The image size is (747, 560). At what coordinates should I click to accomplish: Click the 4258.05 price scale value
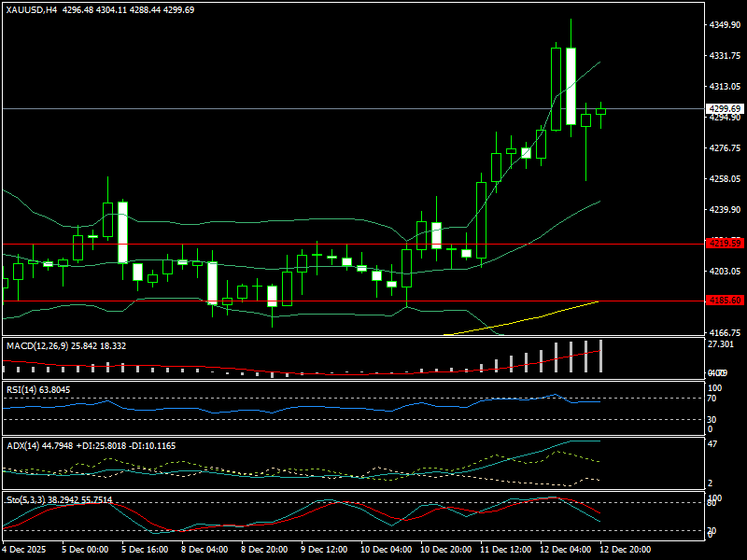[726, 179]
